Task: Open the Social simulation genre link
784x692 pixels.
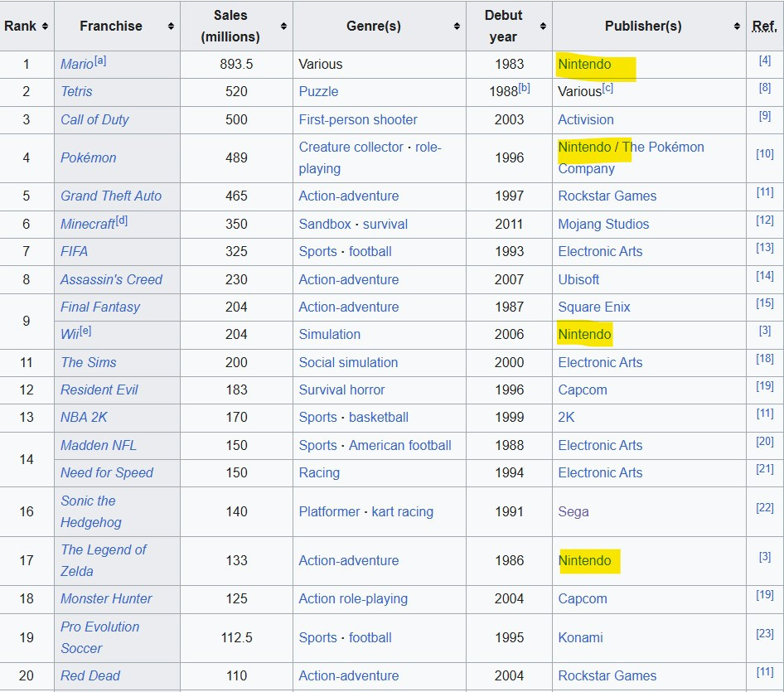Action: (x=349, y=362)
